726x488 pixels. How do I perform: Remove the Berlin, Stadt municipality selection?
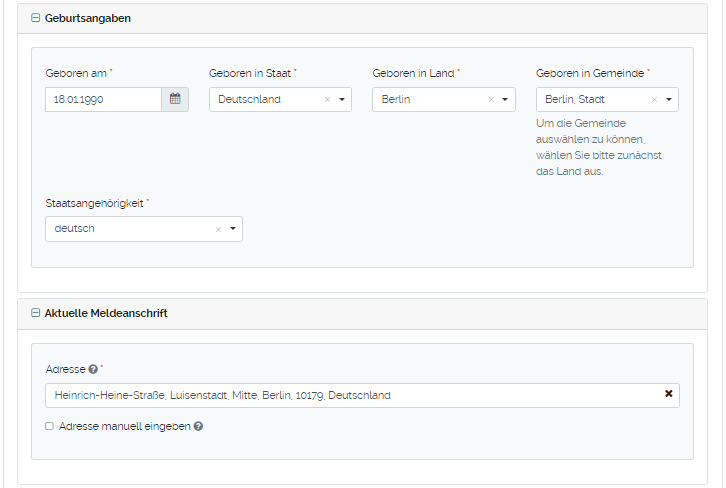pyautogui.click(x=654, y=100)
